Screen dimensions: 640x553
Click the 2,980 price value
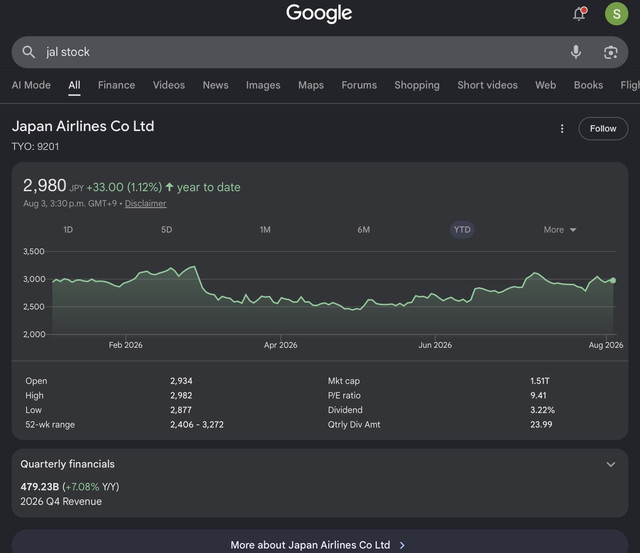point(44,186)
